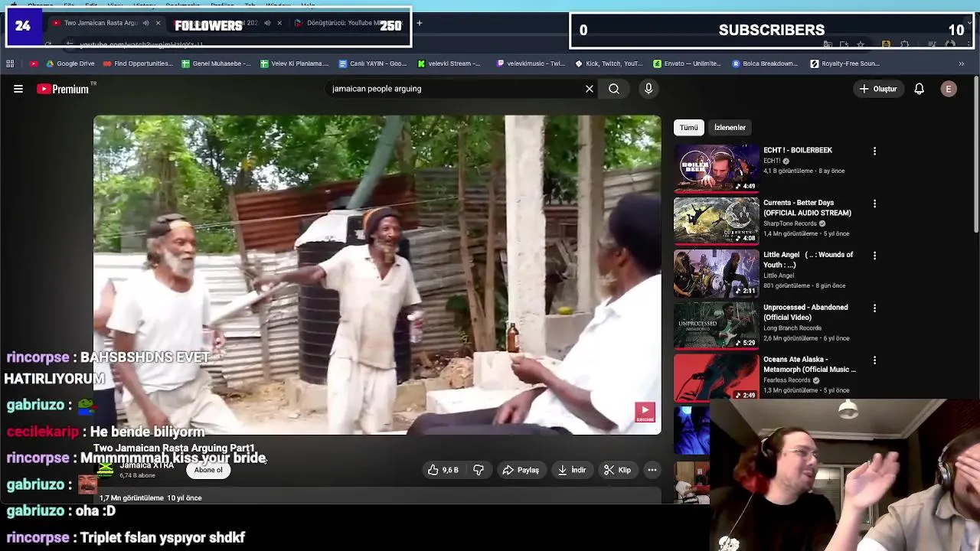Open bookmark apps grid icon
Viewport: 980px width, 551px height.
point(10,64)
